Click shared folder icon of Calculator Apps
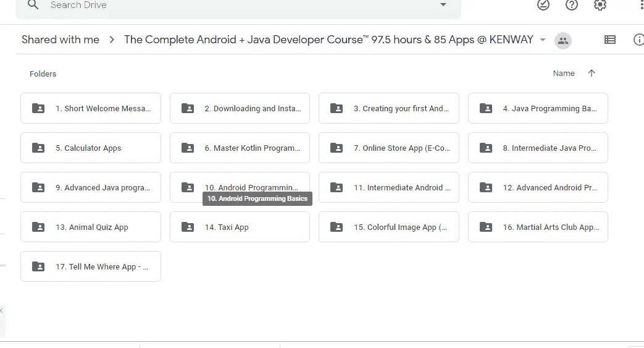The image size is (644, 348). tap(38, 148)
